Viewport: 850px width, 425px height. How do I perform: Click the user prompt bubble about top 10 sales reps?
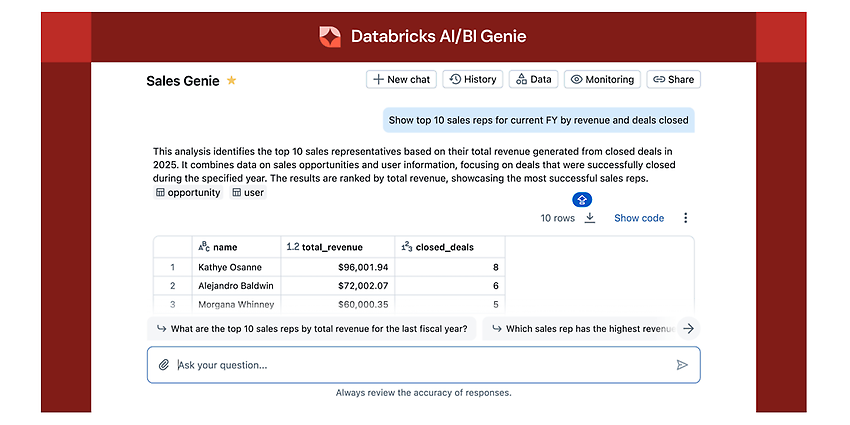coord(538,120)
